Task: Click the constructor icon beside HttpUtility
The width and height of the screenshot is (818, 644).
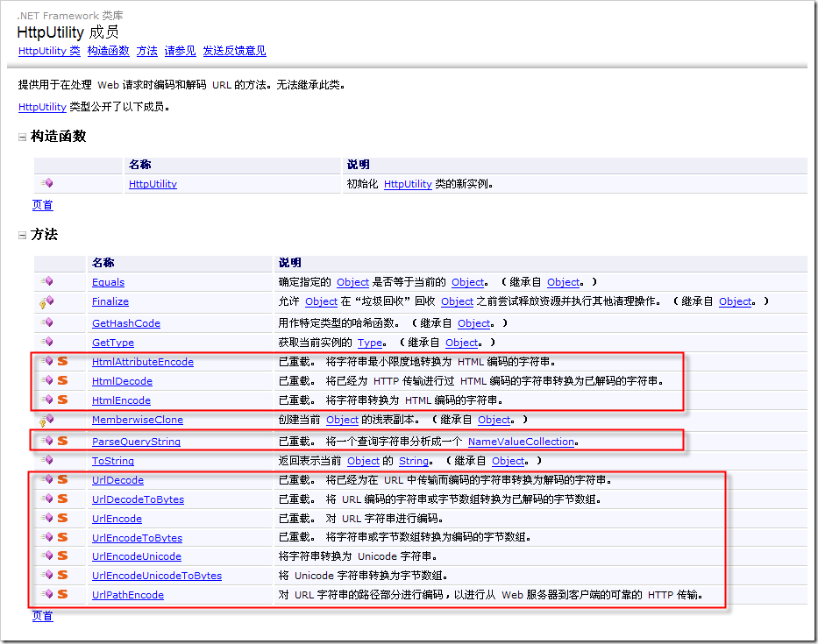Action: click(47, 183)
